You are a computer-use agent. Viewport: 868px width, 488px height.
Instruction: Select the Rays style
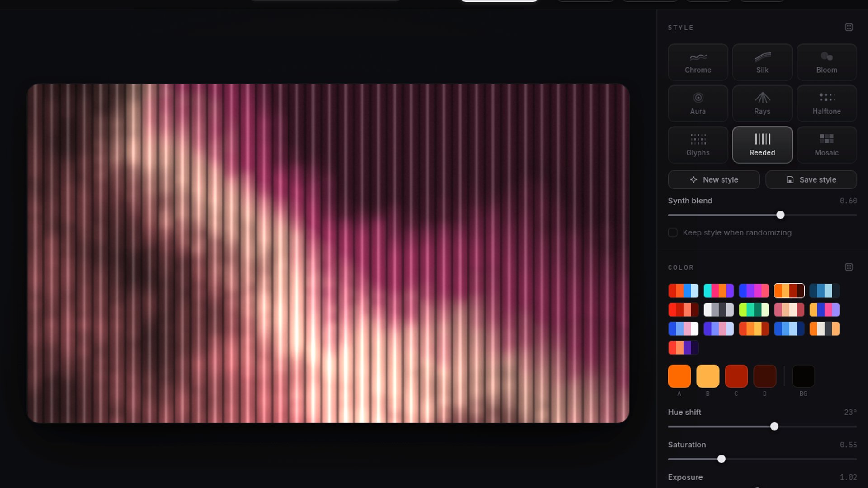[762, 103]
